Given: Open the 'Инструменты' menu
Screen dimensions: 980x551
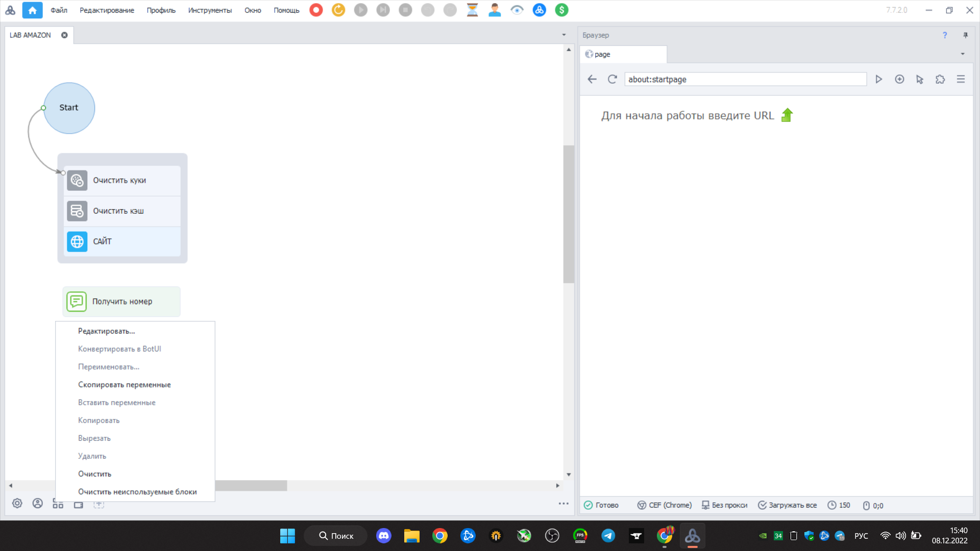Looking at the screenshot, I should 209,10.
